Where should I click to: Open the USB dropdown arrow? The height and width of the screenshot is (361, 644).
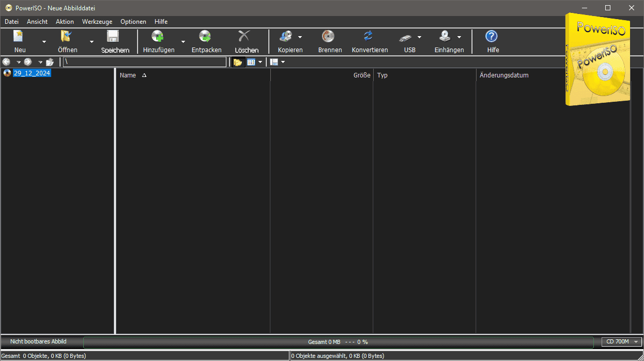point(419,37)
